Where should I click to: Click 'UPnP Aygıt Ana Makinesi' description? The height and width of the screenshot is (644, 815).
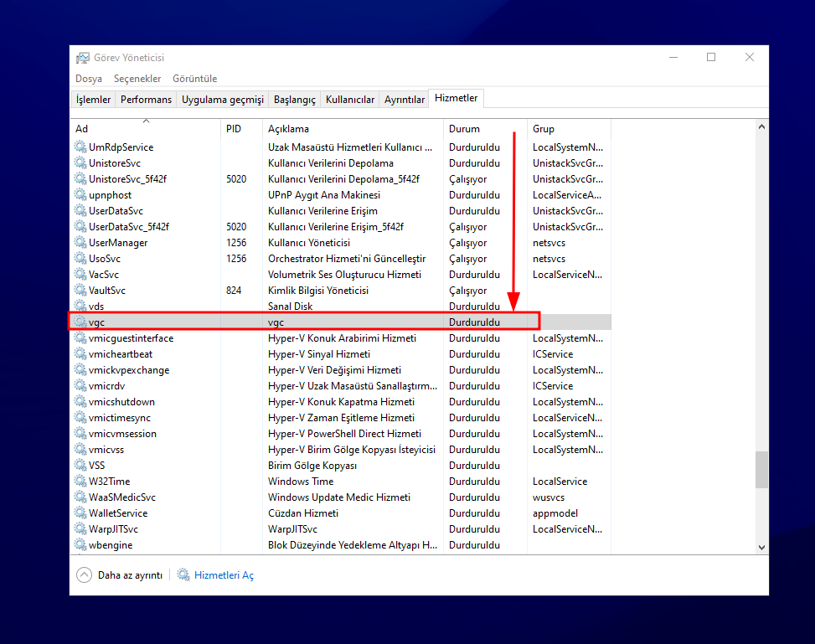[x=324, y=195]
